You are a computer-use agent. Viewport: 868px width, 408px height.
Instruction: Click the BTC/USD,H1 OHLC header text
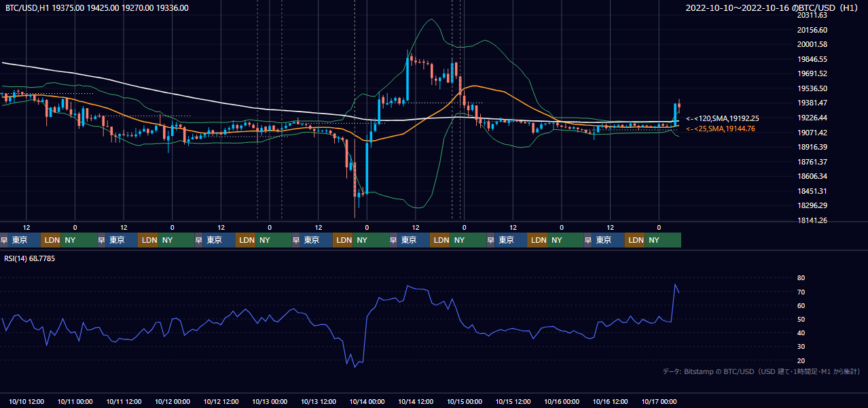coord(97,8)
